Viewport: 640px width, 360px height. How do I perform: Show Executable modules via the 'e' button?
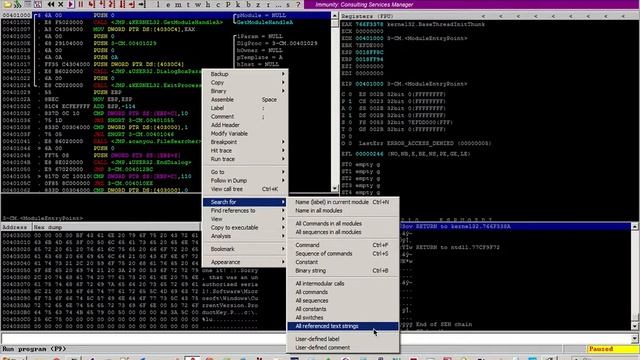168,4
